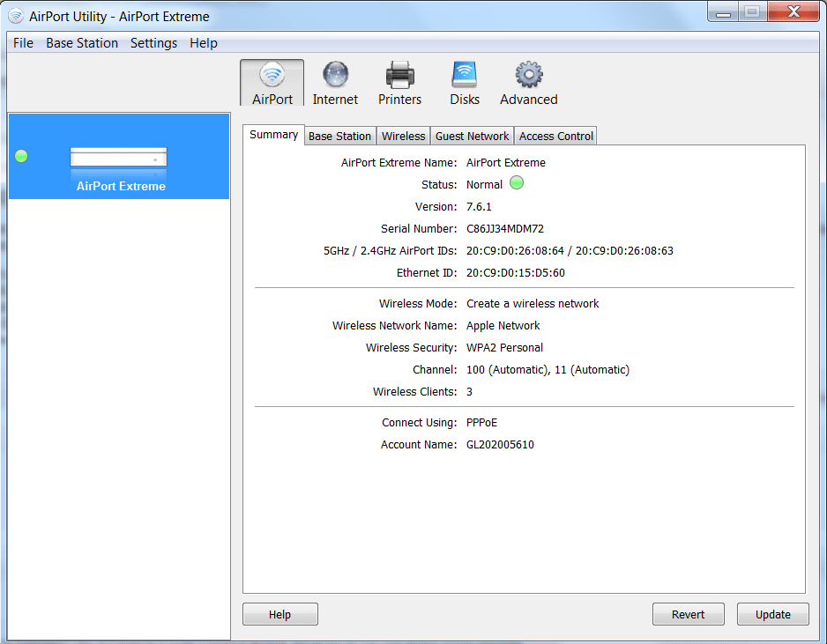Viewport: 827px width, 644px height.
Task: Click the Update button
Action: point(772,614)
